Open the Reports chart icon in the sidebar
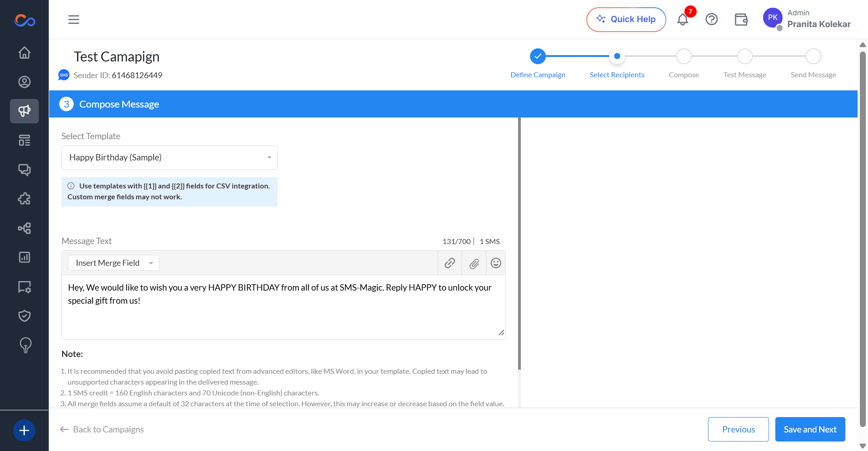868x451 pixels. pos(24,257)
